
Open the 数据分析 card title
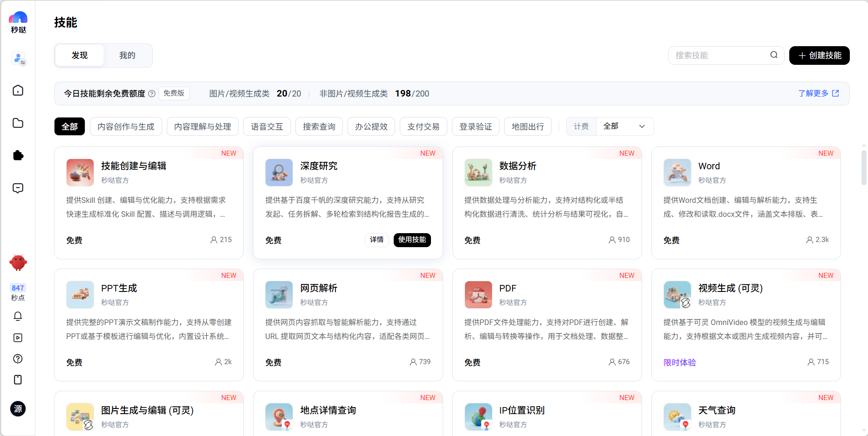[518, 166]
